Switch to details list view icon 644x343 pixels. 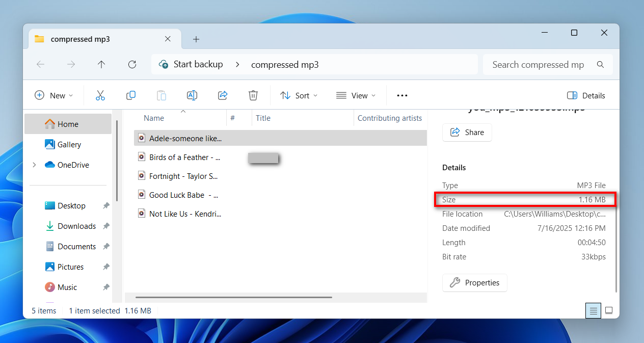point(593,310)
